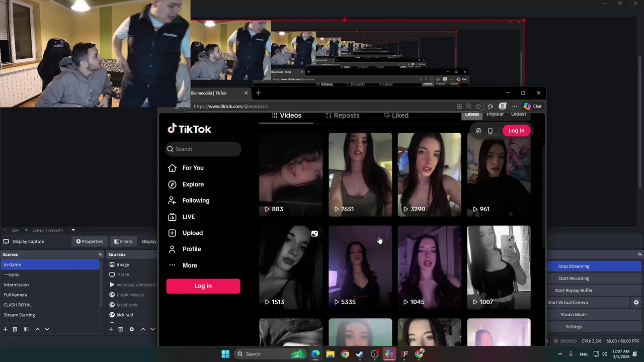The width and height of the screenshot is (644, 362).
Task: Click the zoom magnifier icon in address bar
Action: [468, 107]
